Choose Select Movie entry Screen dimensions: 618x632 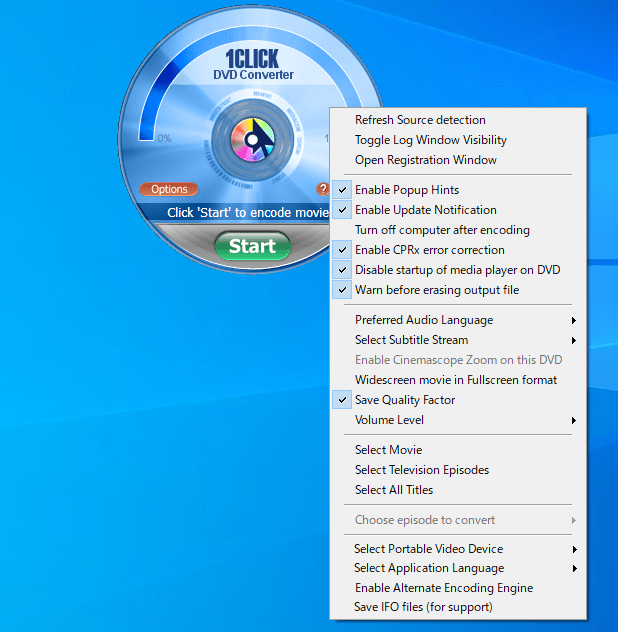coord(458,450)
